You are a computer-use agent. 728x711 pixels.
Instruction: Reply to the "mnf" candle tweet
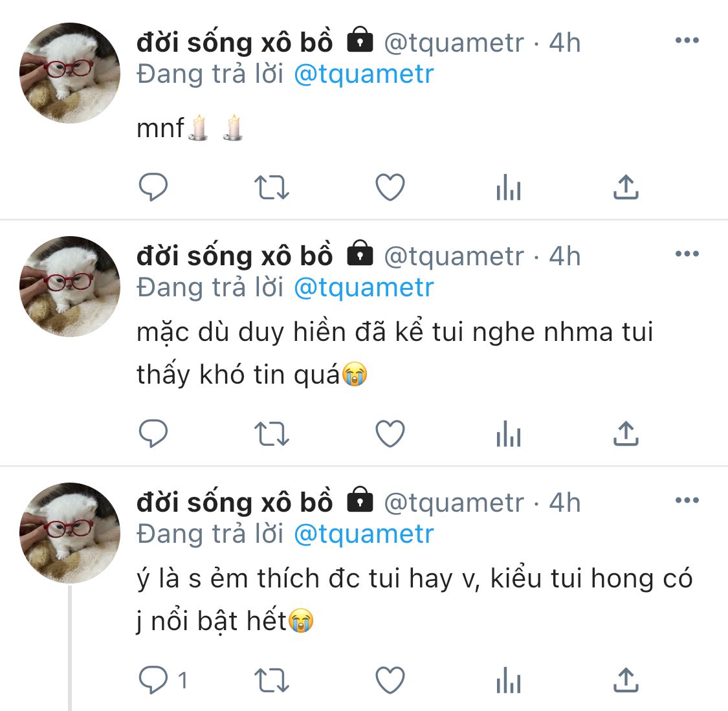click(153, 188)
